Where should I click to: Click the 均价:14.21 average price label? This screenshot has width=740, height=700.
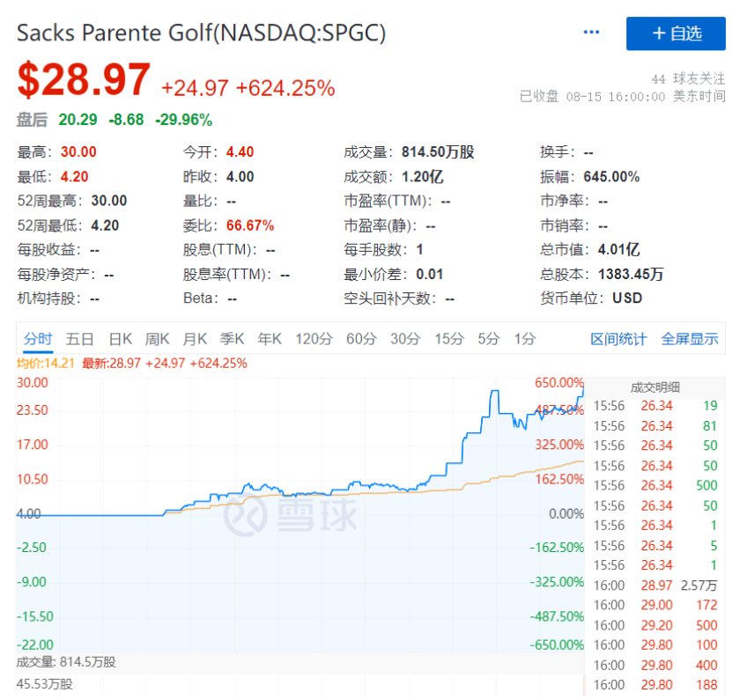(x=45, y=363)
